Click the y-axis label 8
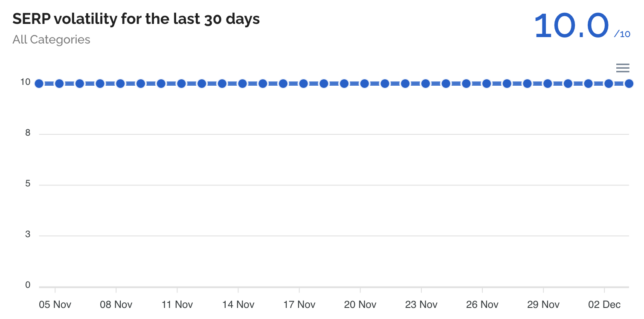 [28, 133]
